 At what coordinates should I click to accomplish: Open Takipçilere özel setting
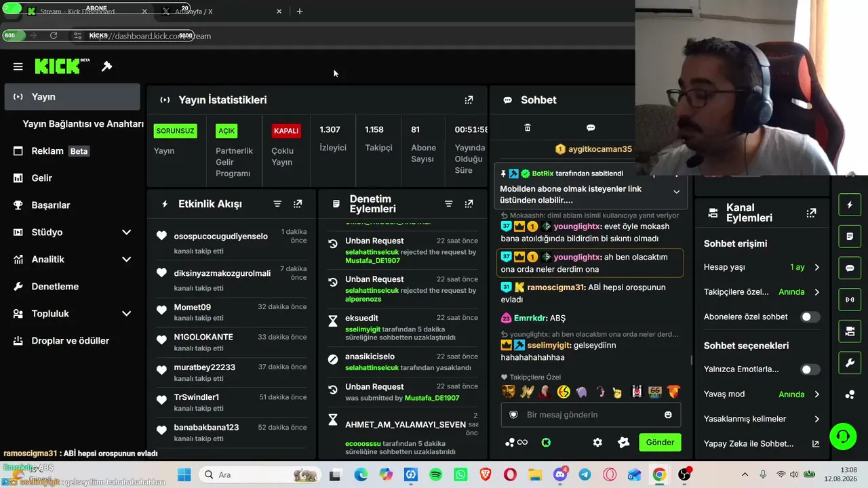(762, 292)
